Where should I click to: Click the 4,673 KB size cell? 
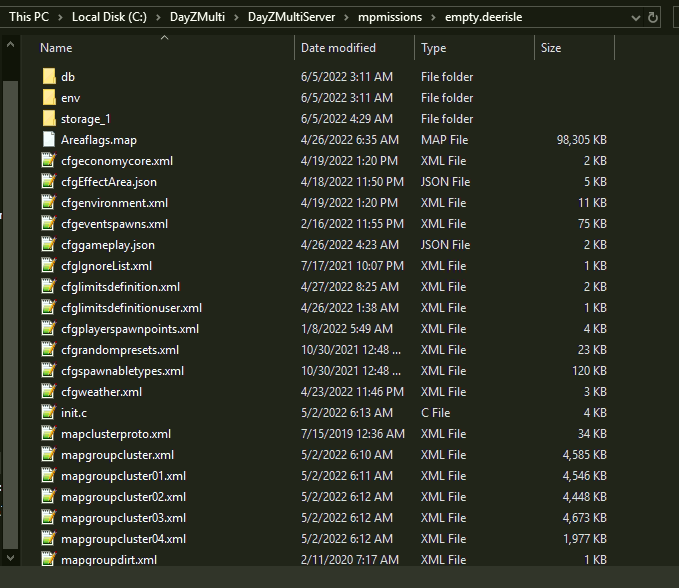(585, 518)
